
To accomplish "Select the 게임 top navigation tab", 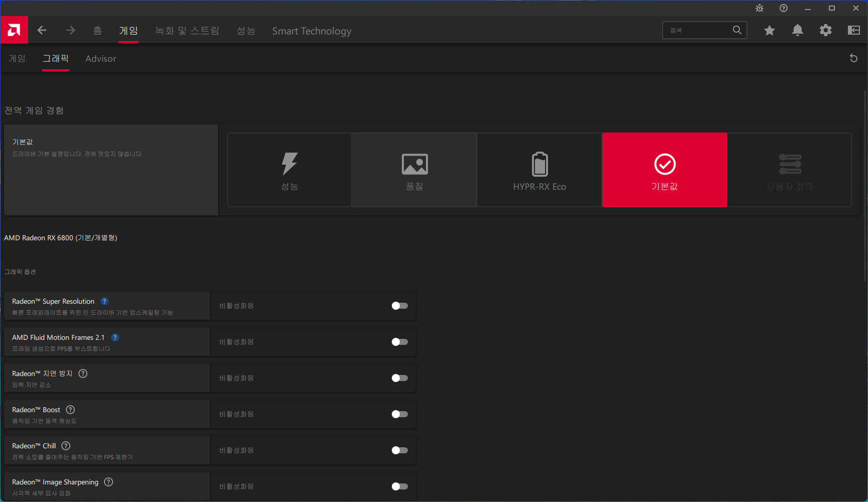I will [x=129, y=31].
